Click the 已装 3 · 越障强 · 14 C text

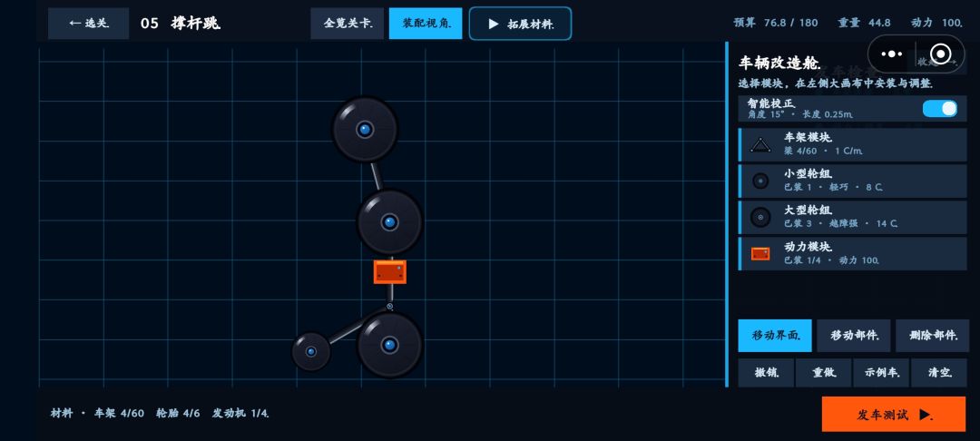coord(841,223)
